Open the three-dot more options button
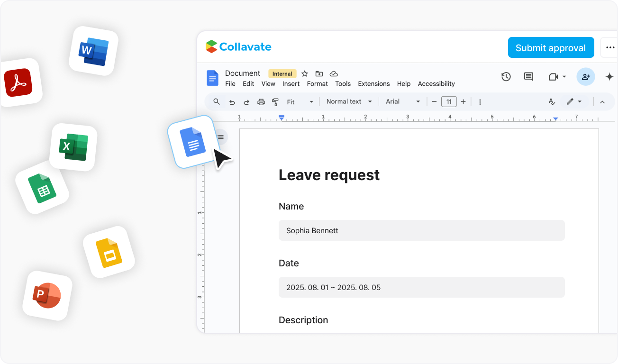Screen dimensions: 618x364 [x=609, y=48]
